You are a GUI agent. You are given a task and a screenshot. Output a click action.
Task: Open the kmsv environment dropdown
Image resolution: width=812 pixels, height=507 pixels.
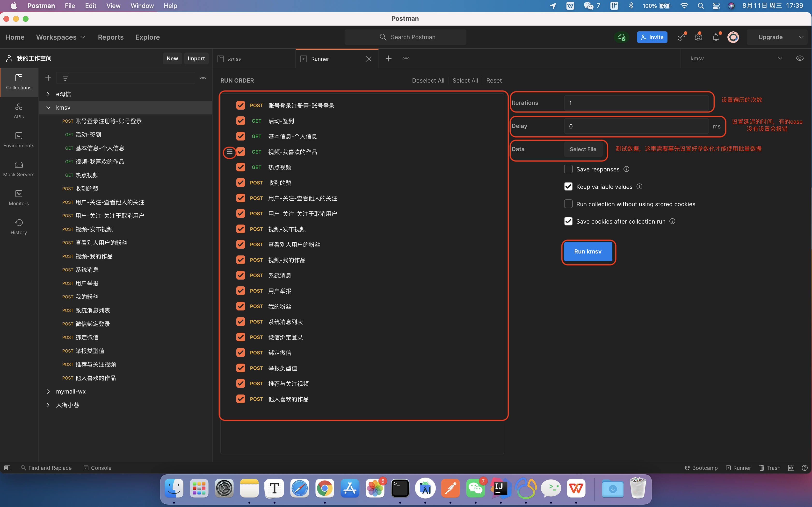pyautogui.click(x=779, y=58)
